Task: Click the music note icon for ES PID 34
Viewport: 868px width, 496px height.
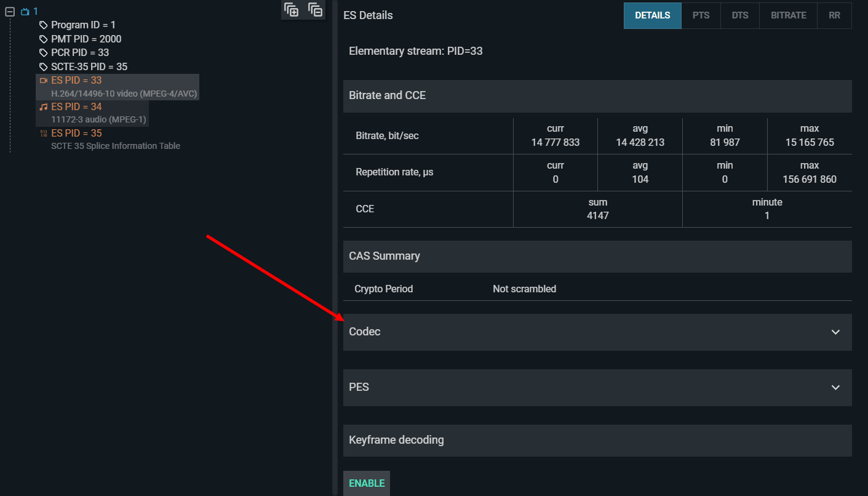Action: point(43,107)
